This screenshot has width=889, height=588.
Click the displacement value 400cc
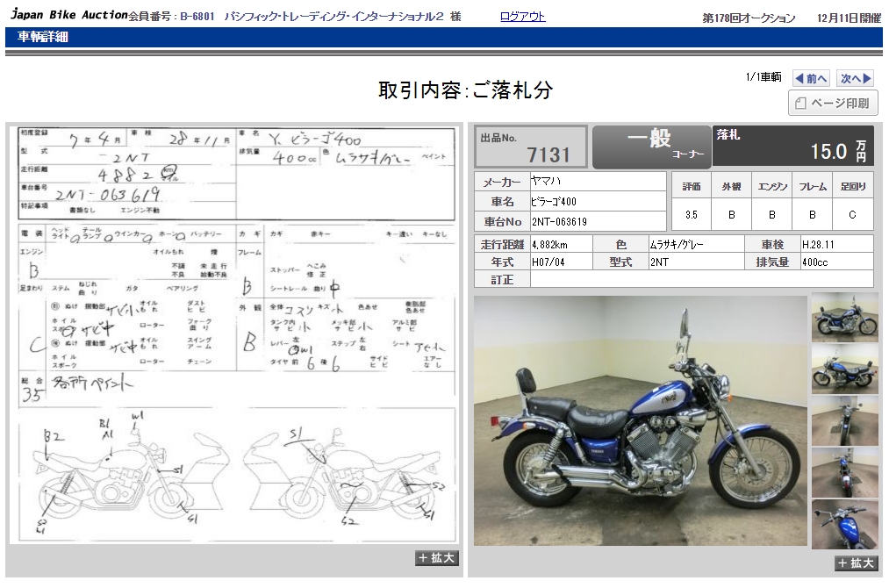pos(814,262)
